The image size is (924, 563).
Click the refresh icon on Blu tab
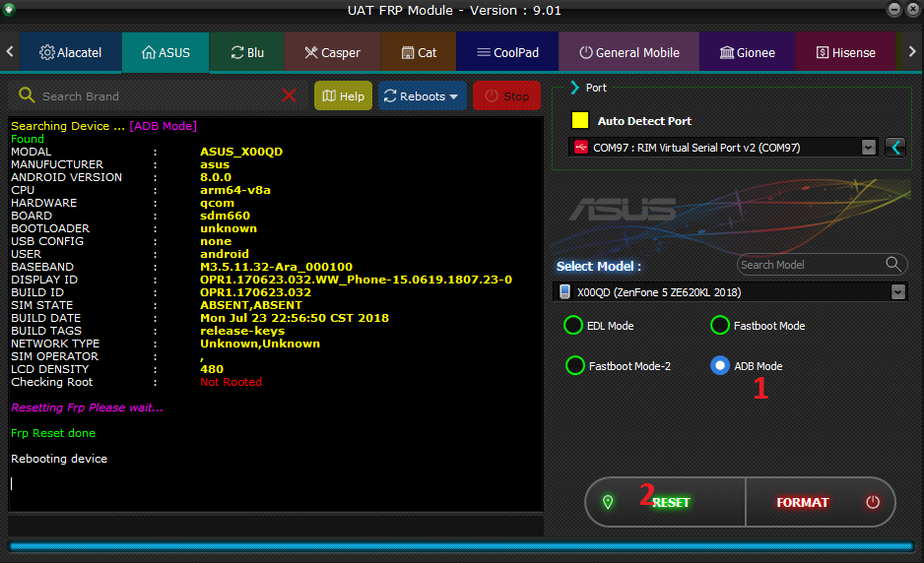236,52
